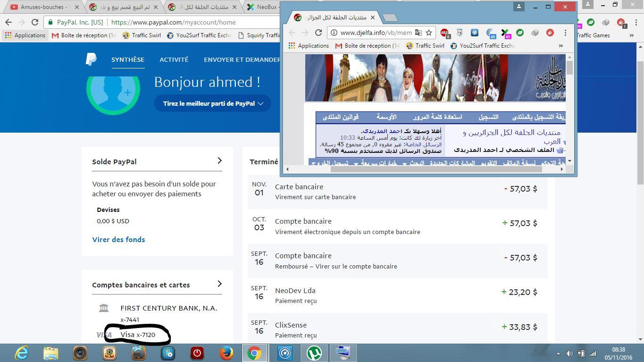Show hidden system tray icons arrow
The image size is (644, 362).
(558, 353)
